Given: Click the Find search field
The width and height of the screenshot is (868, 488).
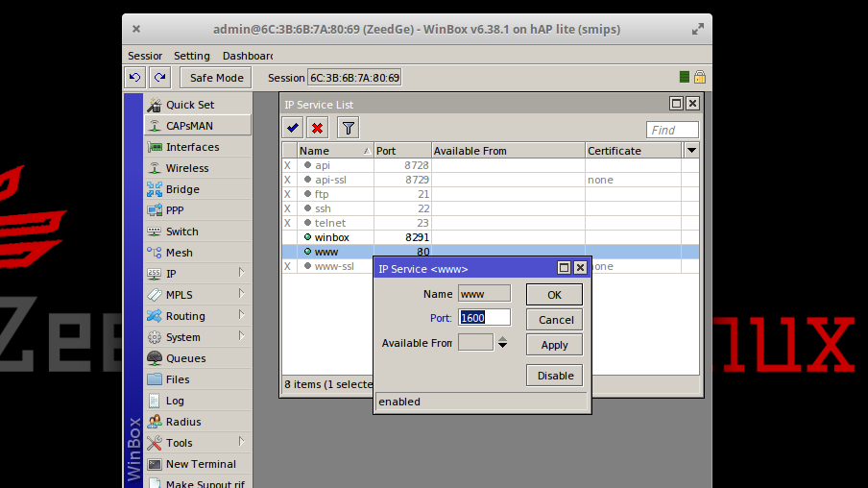Looking at the screenshot, I should [x=672, y=131].
